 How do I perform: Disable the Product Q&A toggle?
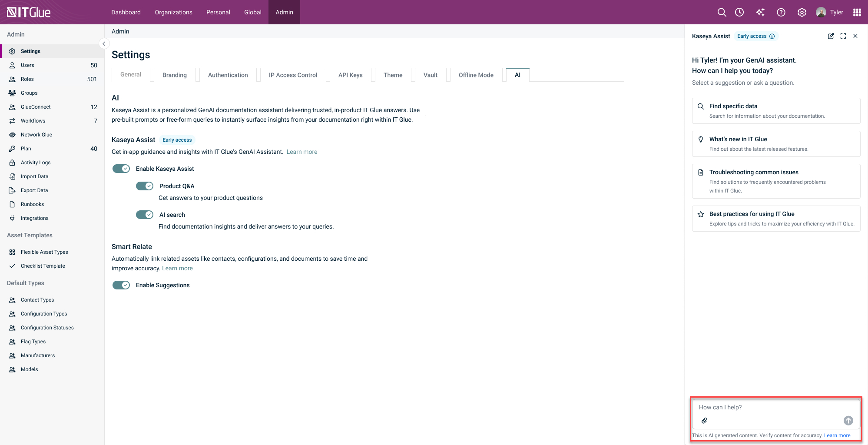tap(145, 186)
